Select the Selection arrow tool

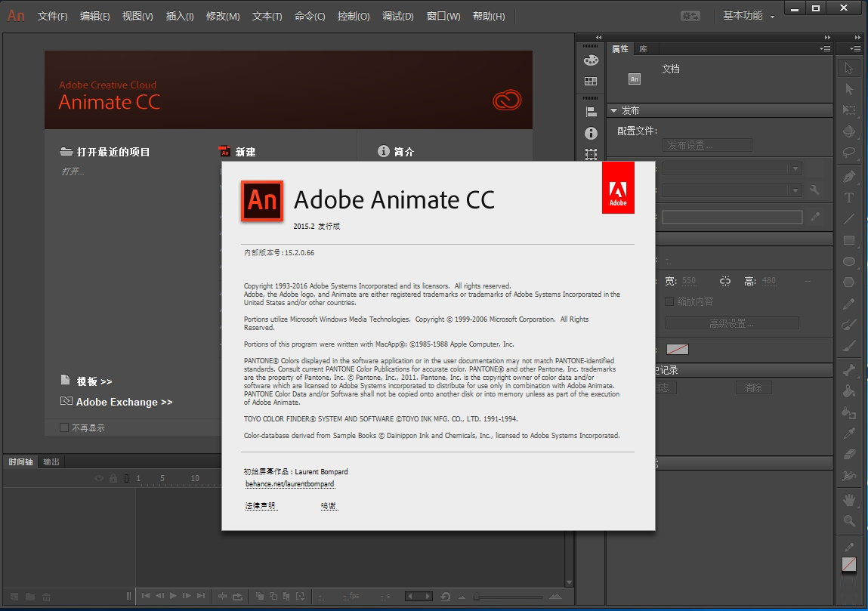pyautogui.click(x=848, y=68)
